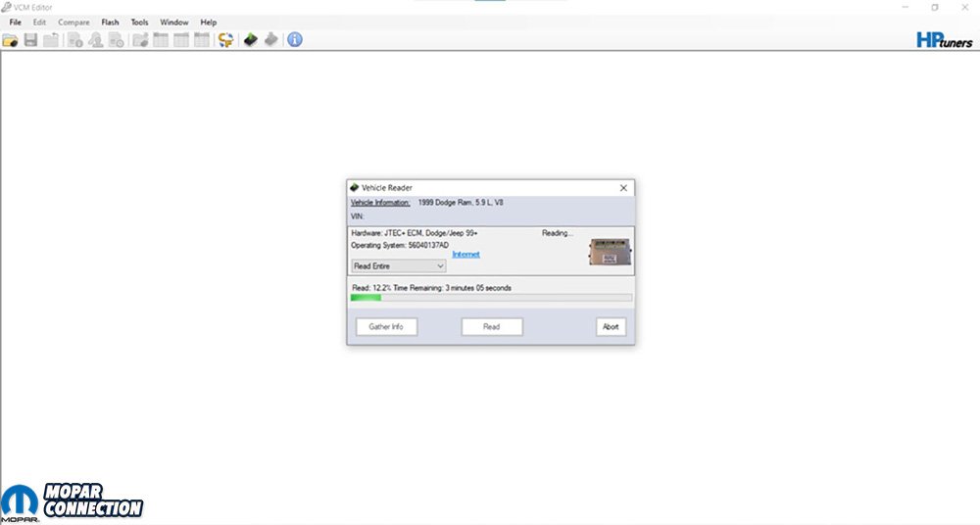Click the Time Remaining status text

[452, 288]
